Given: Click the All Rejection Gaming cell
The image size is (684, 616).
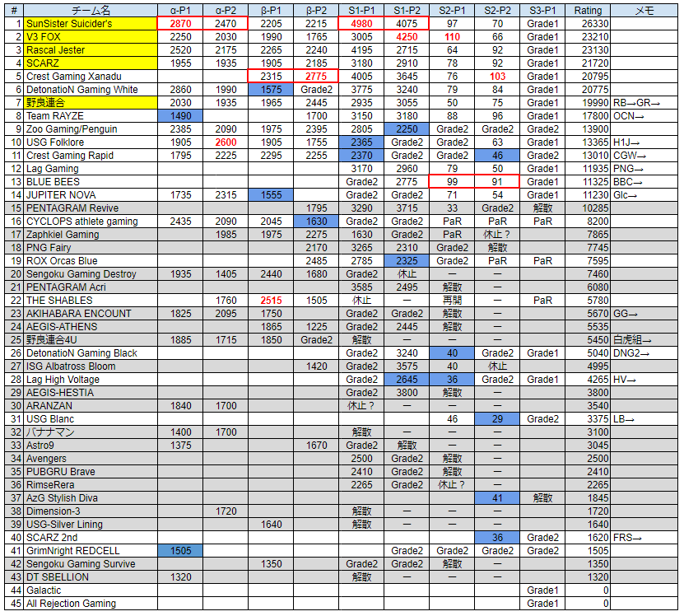Looking at the screenshot, I should tap(91, 604).
